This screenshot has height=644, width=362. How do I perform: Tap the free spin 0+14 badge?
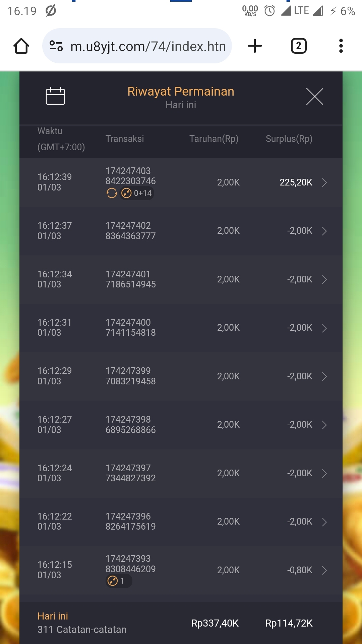point(137,193)
